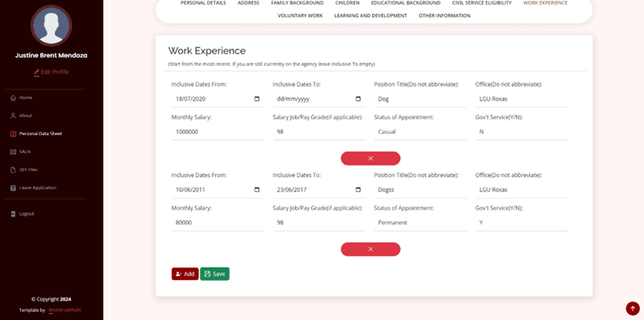
Task: Click the Home icon in sidebar
Action: (x=13, y=98)
